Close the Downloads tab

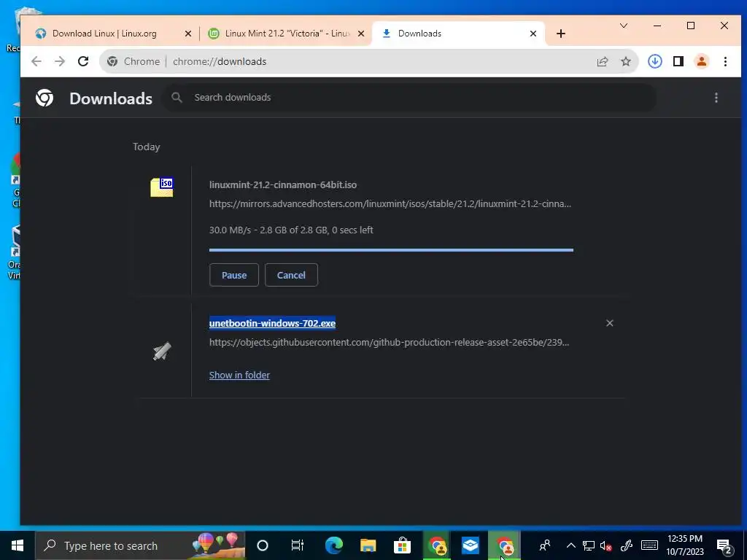(533, 34)
